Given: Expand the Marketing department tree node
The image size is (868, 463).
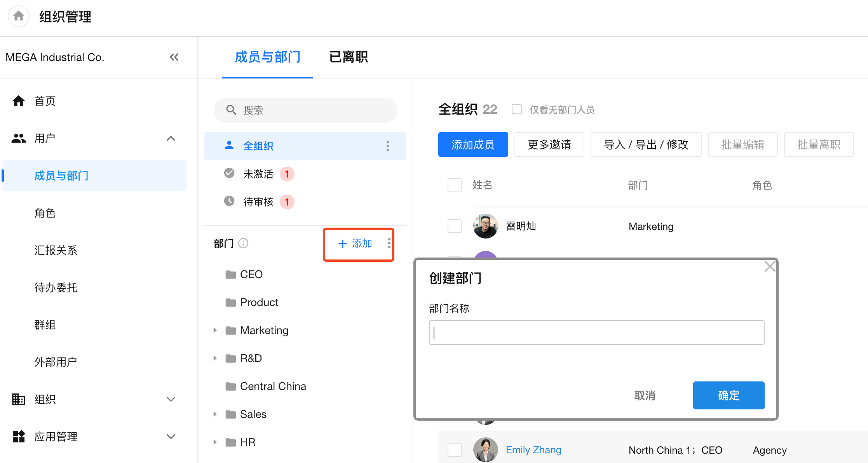Looking at the screenshot, I should point(215,330).
